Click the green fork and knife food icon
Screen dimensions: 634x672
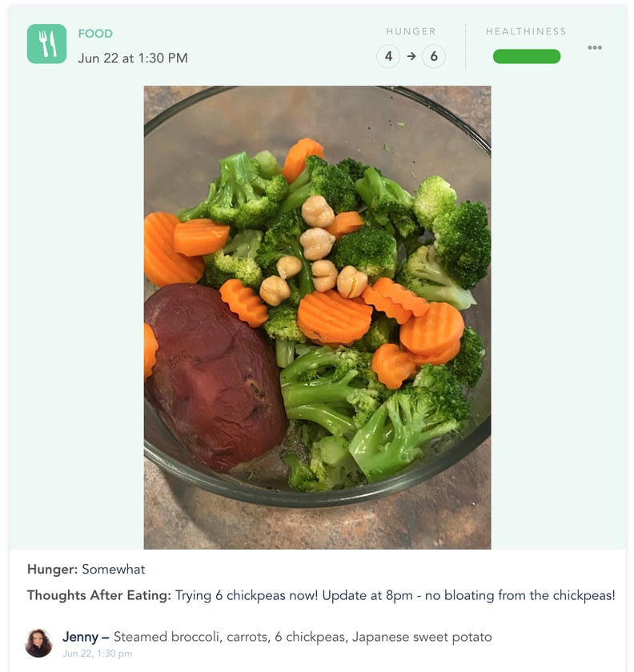(46, 44)
